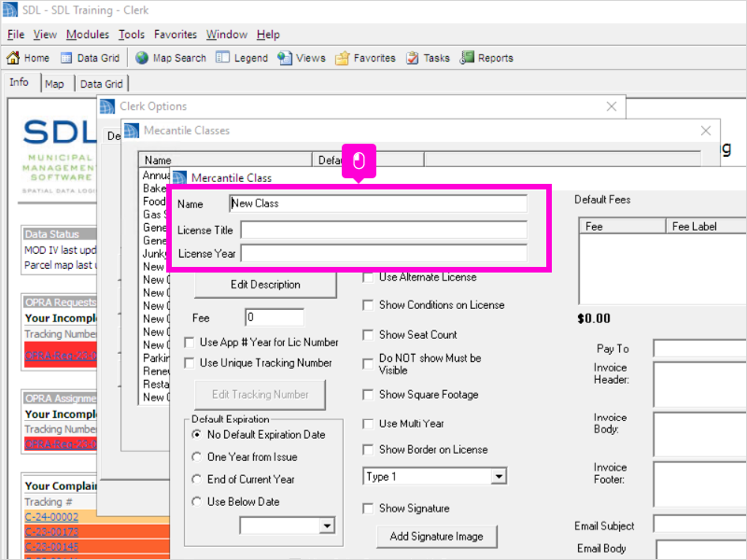Show the Legend panel icon
The image size is (747, 560).
pyautogui.click(x=222, y=58)
